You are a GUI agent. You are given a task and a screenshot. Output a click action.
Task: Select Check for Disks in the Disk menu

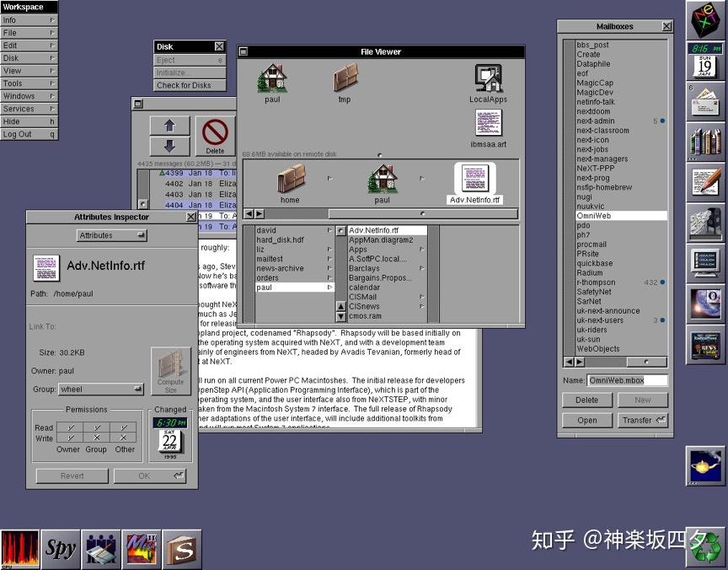coord(189,84)
